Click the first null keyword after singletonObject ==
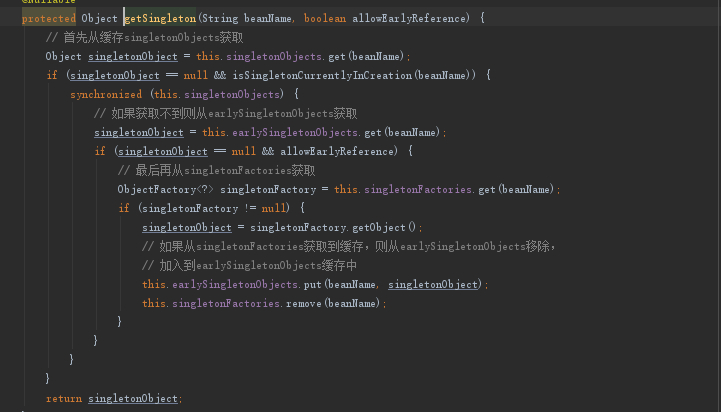The image size is (721, 412). [195, 75]
